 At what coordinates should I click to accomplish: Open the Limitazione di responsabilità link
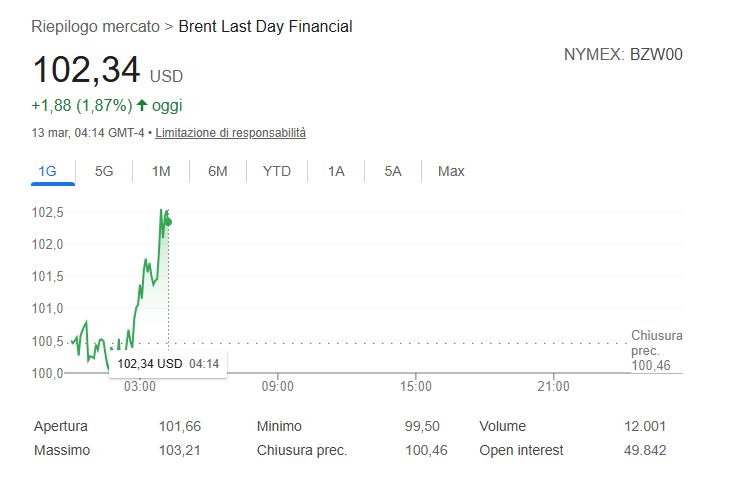coord(230,133)
